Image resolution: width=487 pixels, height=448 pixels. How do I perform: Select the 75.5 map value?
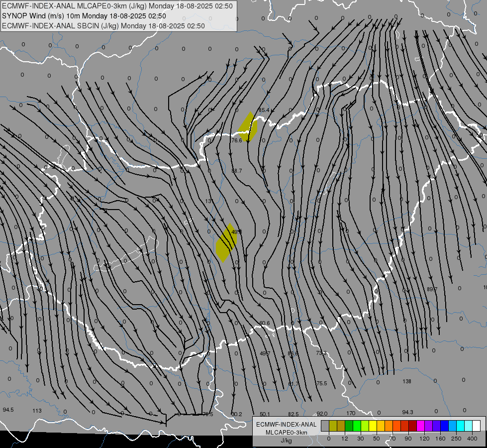point(322,383)
